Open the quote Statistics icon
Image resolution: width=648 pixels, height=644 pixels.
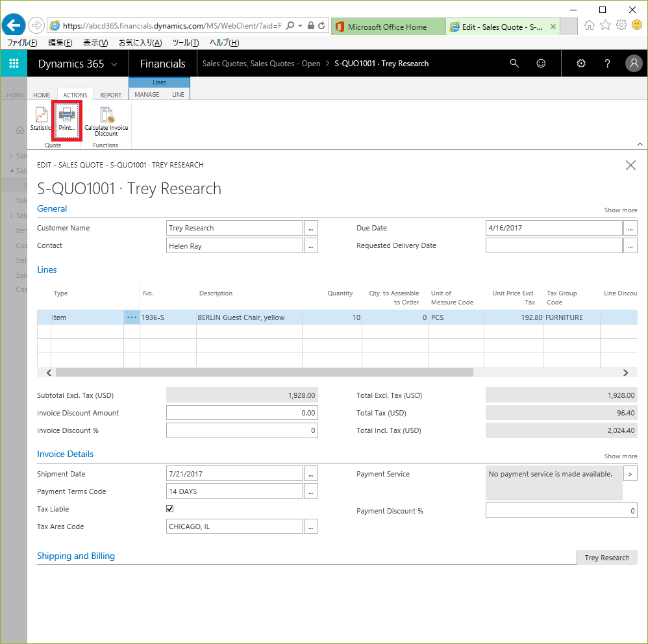[x=40, y=119]
